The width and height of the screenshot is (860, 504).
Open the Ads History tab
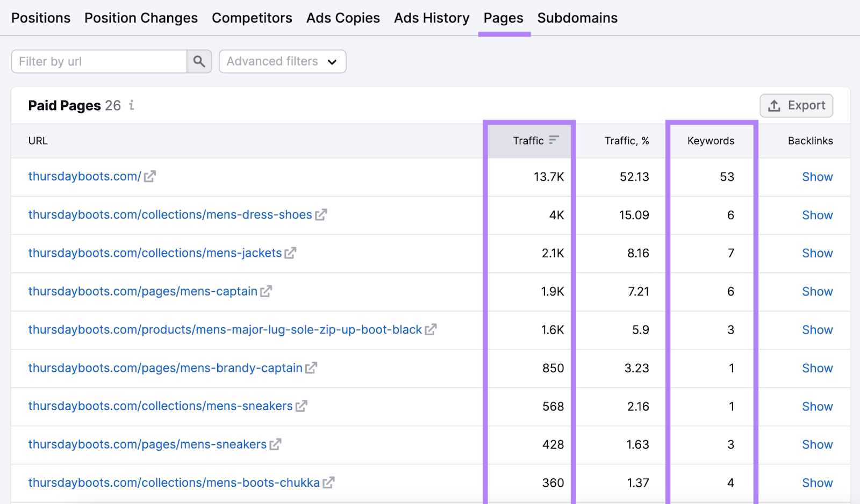(x=431, y=18)
